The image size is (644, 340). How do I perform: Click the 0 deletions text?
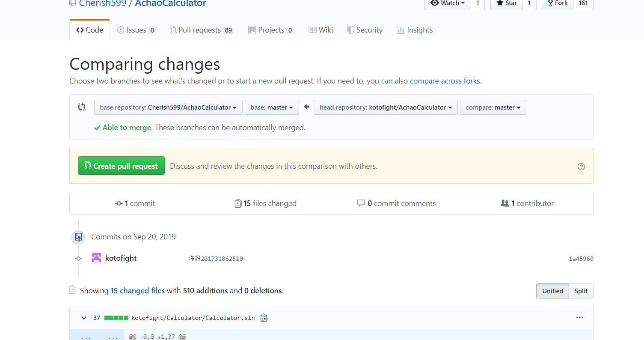[263, 291]
